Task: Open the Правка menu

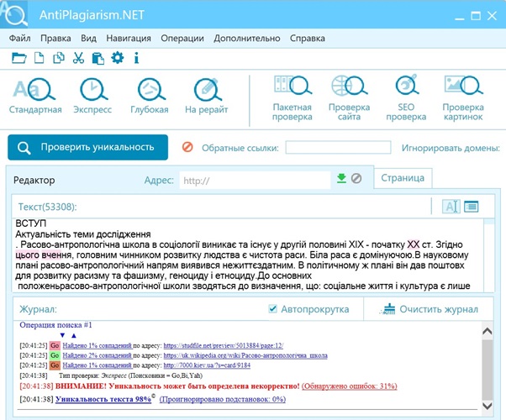Action: point(55,38)
